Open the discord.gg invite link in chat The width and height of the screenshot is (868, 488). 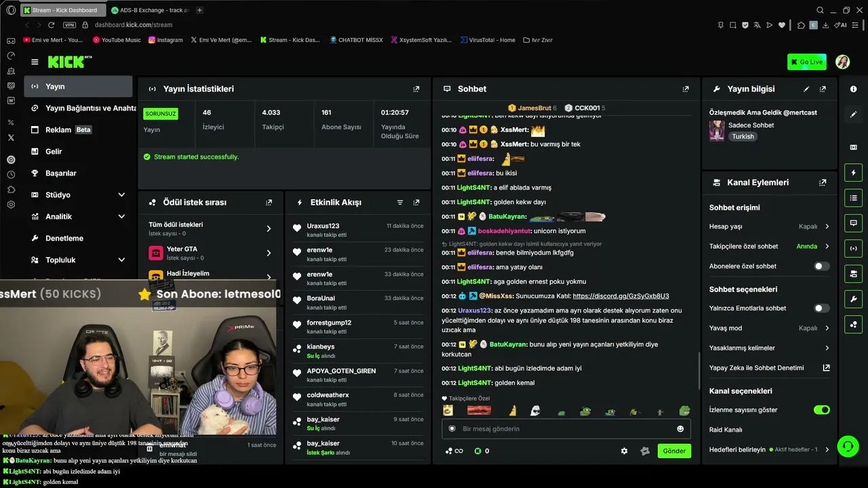tap(620, 296)
